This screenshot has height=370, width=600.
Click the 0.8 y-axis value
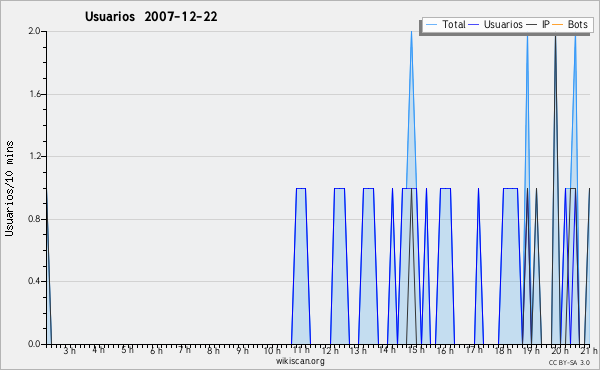click(34, 219)
